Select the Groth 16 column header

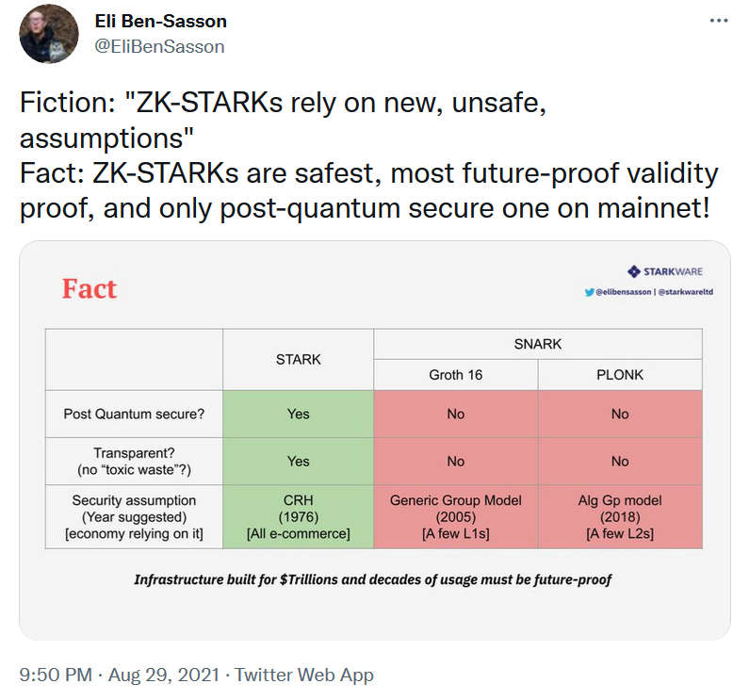pyautogui.click(x=456, y=375)
